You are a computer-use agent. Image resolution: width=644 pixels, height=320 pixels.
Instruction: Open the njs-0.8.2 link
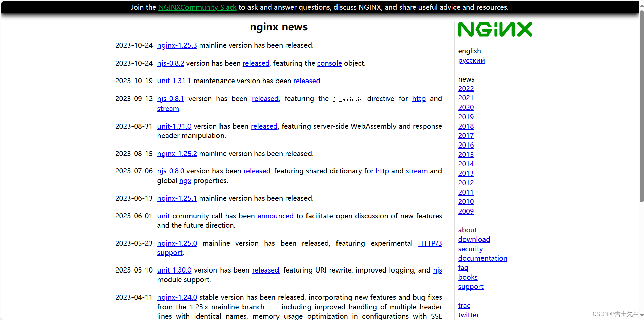pos(171,63)
